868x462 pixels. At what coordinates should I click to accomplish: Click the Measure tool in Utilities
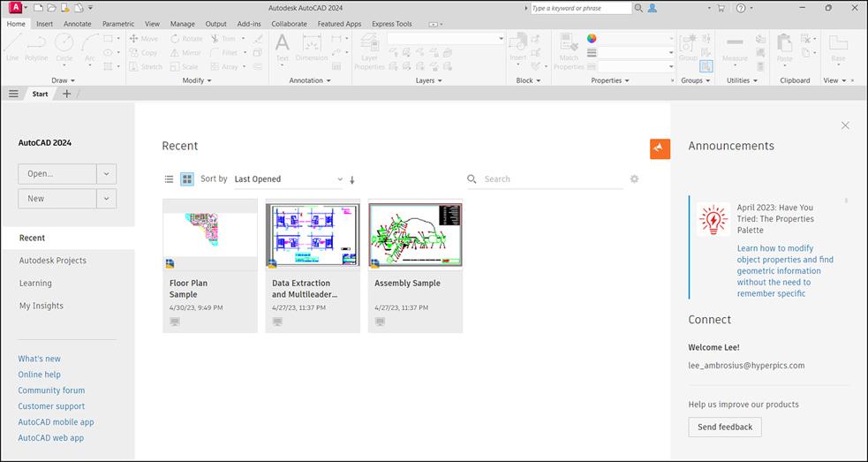point(735,48)
